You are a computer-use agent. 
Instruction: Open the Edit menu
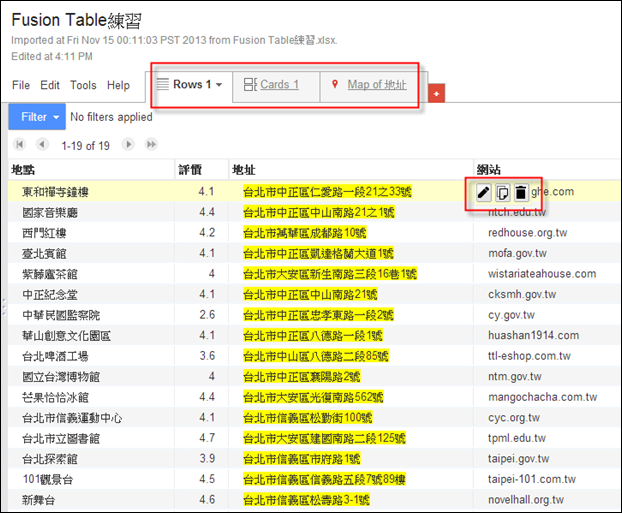pyautogui.click(x=50, y=85)
